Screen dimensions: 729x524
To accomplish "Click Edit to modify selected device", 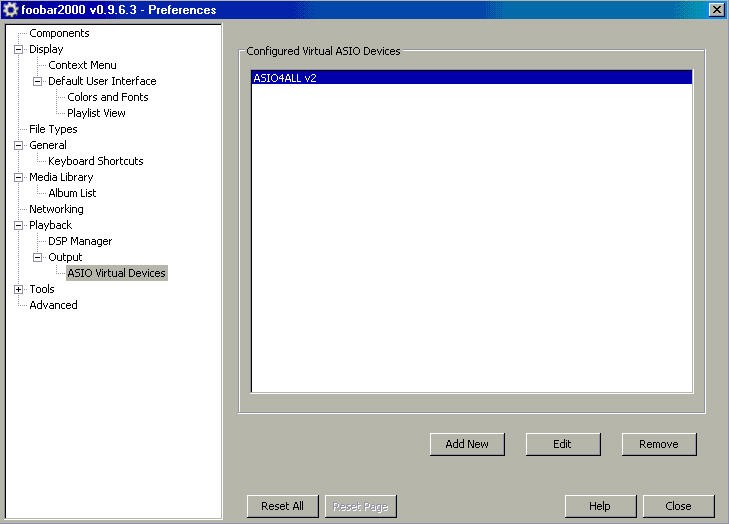I will (563, 444).
